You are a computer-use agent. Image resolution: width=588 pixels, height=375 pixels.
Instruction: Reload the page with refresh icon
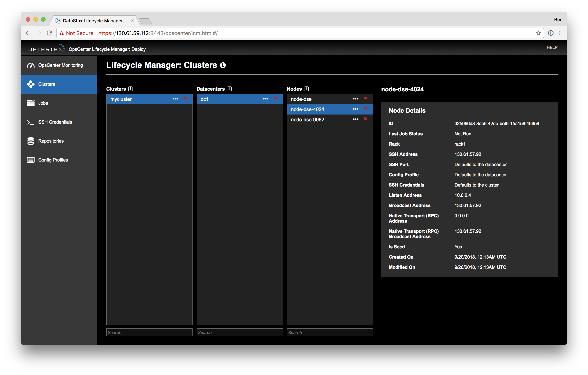[x=50, y=33]
